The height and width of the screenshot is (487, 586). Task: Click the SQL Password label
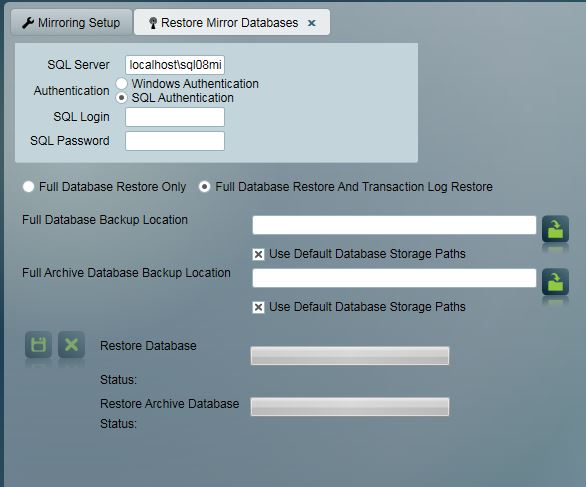pyautogui.click(x=70, y=141)
